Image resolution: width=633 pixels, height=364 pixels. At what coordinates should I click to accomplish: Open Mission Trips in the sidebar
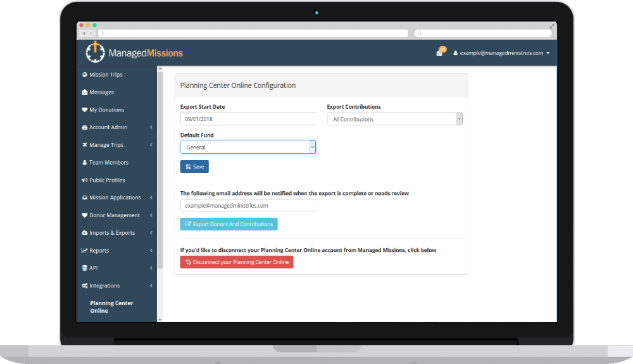(106, 75)
